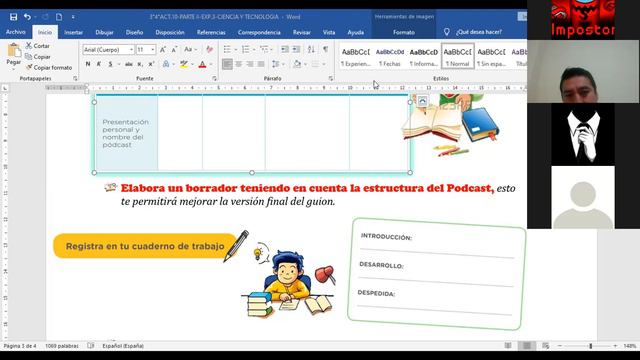Toggle superscript formatting
Viewport: 640px width, 360px height.
pos(151,64)
